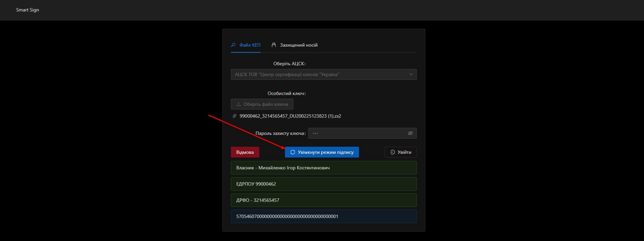Image resolution: width=644 pixels, height=241 pixels.
Task: Click the secure media icon beside Захищений носій
Action: pyautogui.click(x=274, y=45)
